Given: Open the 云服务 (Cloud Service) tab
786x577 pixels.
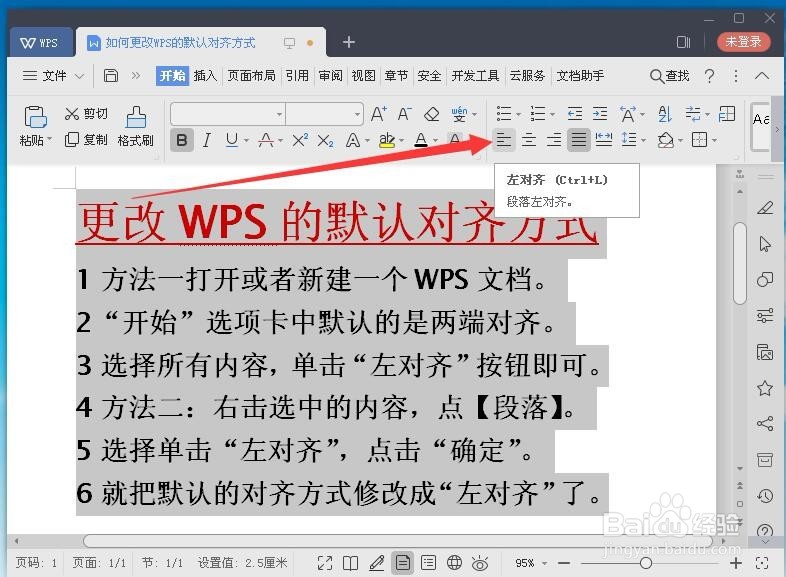Looking at the screenshot, I should coord(527,76).
